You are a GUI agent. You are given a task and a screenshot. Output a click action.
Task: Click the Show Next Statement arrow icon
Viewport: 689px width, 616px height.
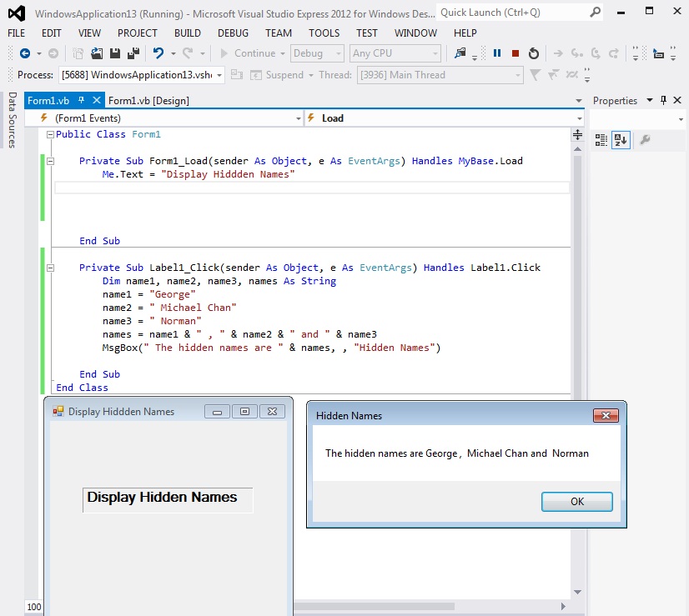(x=558, y=53)
